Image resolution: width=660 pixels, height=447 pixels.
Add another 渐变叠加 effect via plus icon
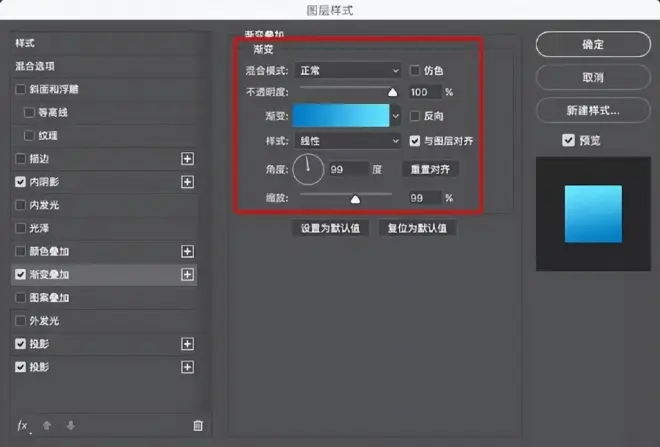tap(187, 274)
